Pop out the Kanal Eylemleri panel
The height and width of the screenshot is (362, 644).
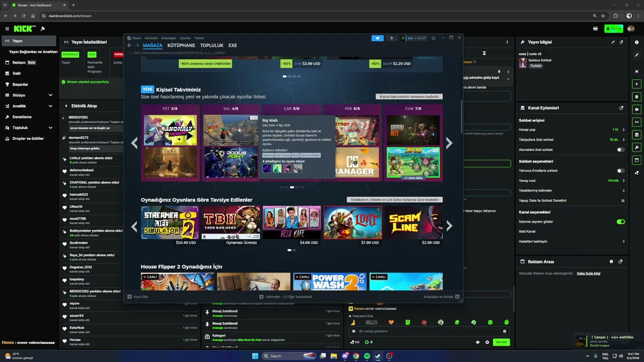[x=621, y=108]
